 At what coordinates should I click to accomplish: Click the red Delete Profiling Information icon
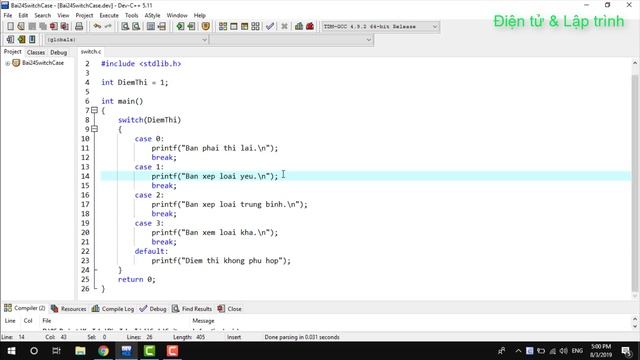tap(310, 27)
